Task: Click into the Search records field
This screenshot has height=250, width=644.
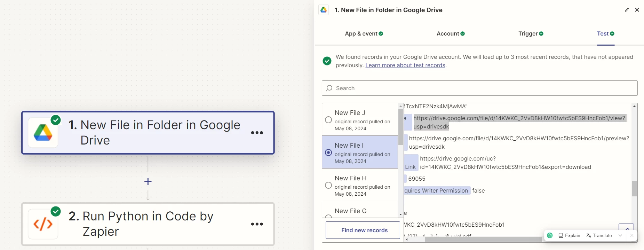Action: [479, 88]
